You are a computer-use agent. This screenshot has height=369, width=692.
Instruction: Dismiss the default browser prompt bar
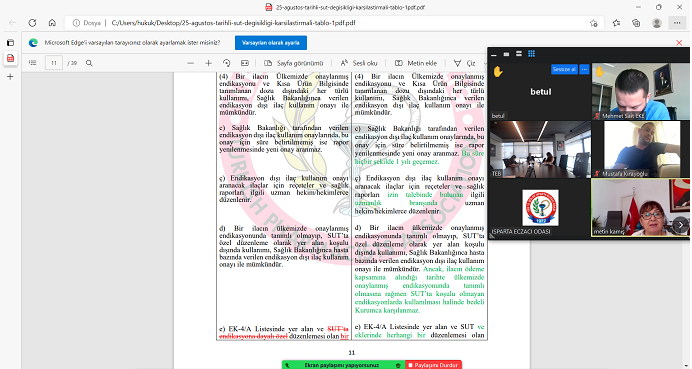(x=679, y=43)
